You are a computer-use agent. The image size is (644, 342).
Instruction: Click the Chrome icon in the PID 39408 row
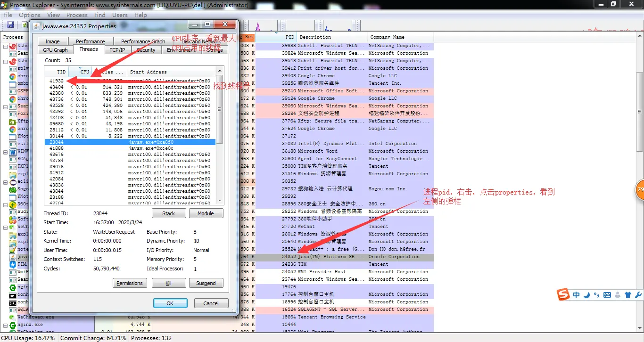click(x=13, y=76)
